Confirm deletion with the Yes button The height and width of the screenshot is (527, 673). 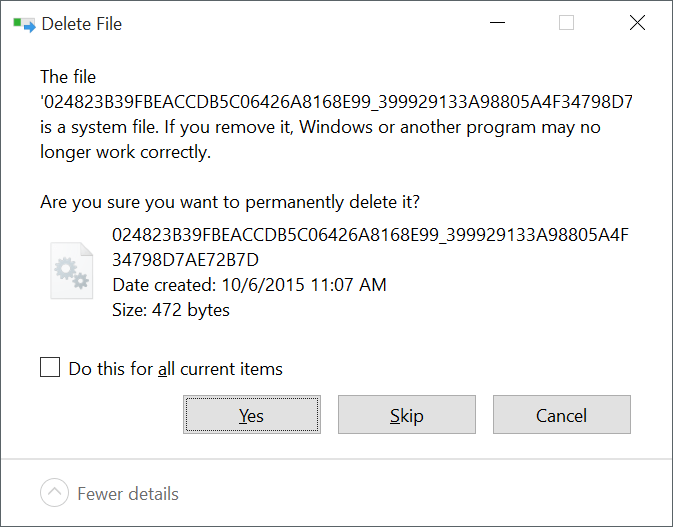(251, 415)
